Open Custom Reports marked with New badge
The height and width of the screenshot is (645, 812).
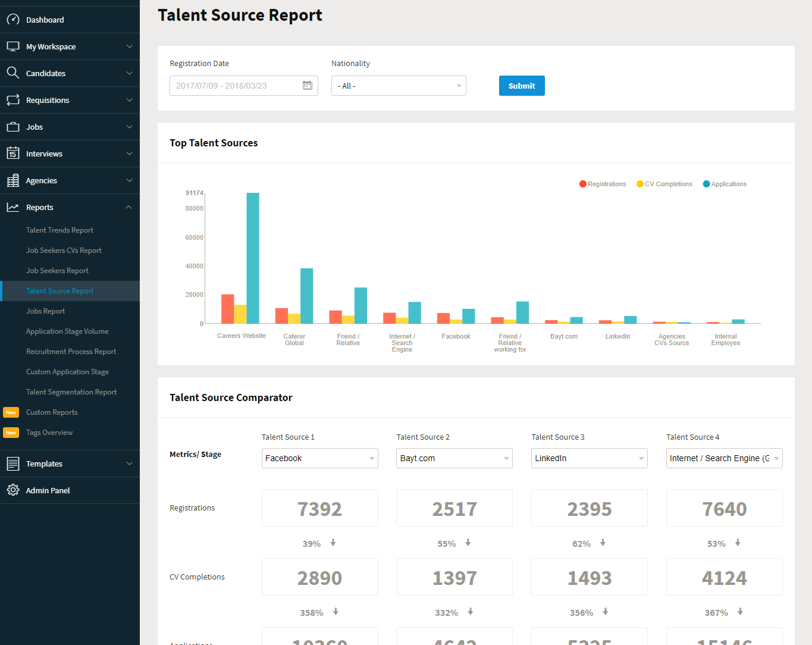click(x=52, y=412)
